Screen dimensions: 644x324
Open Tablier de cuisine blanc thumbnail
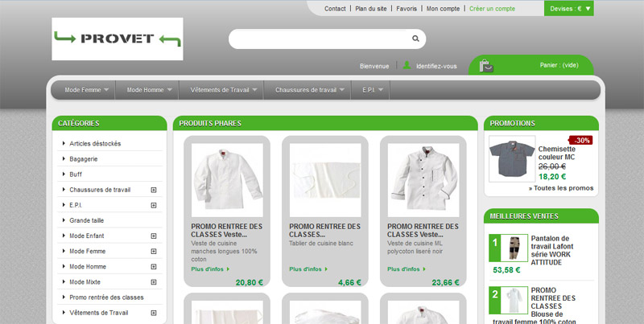[325, 179]
